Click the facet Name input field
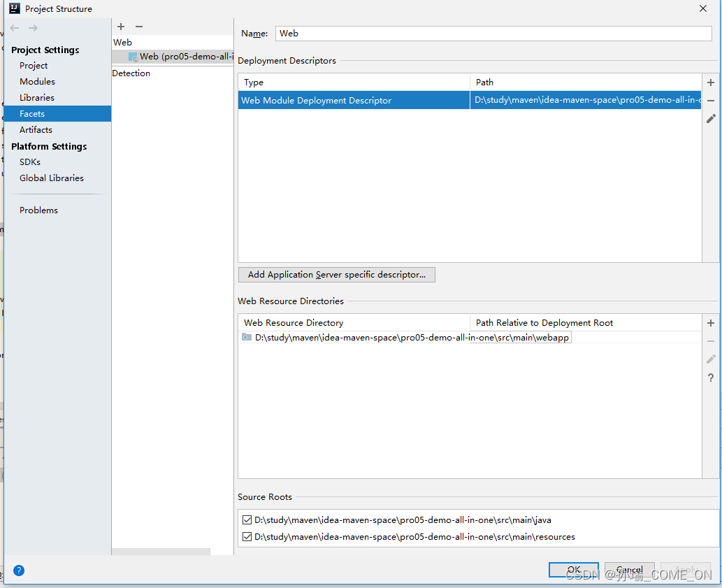 [x=493, y=34]
